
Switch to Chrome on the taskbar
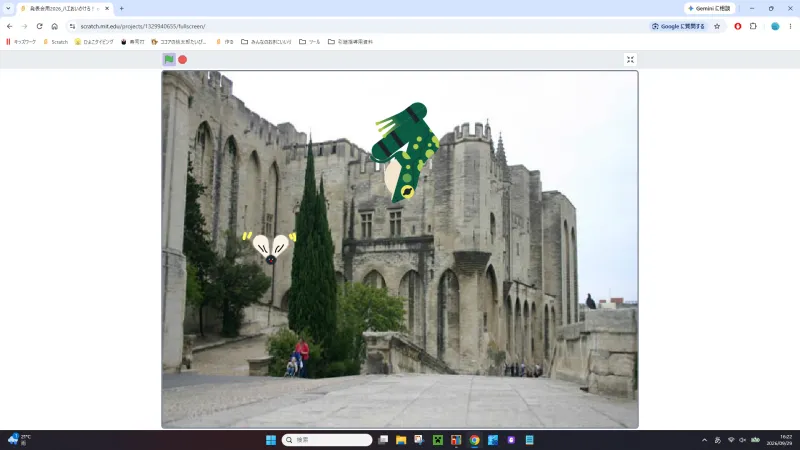(474, 440)
